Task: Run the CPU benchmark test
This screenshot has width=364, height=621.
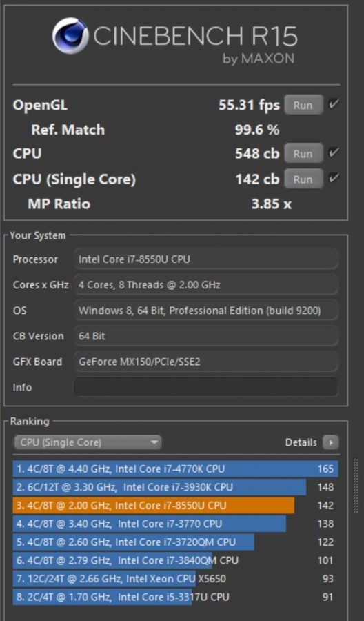Action: tap(303, 154)
